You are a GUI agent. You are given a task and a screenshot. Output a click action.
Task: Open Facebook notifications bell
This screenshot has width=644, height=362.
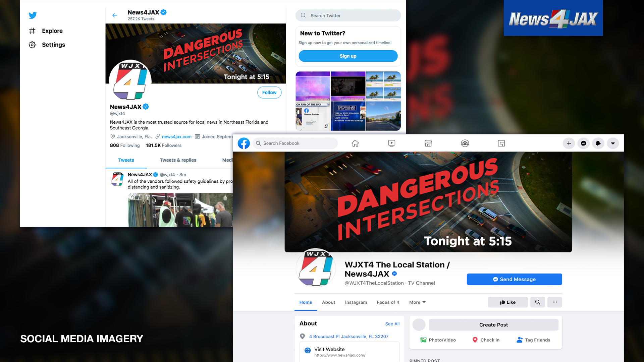(x=598, y=143)
